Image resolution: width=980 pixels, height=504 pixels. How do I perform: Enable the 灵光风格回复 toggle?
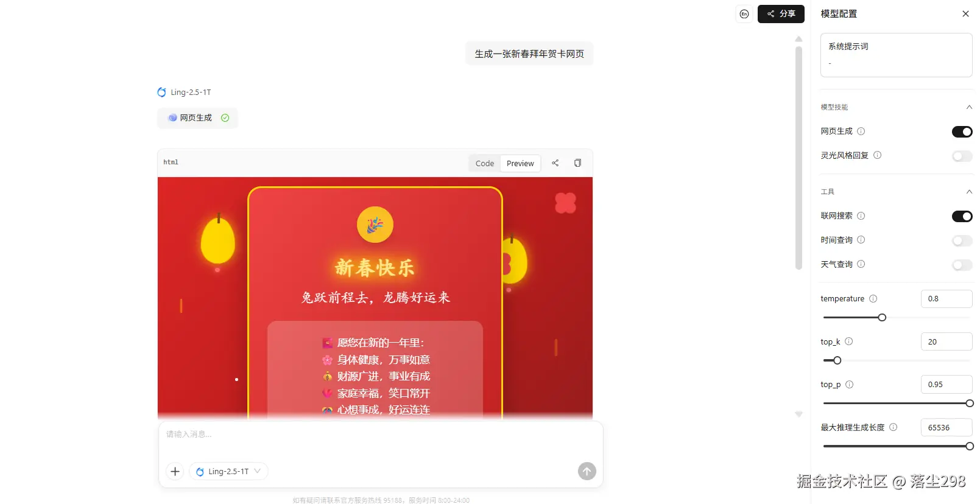[x=962, y=156]
